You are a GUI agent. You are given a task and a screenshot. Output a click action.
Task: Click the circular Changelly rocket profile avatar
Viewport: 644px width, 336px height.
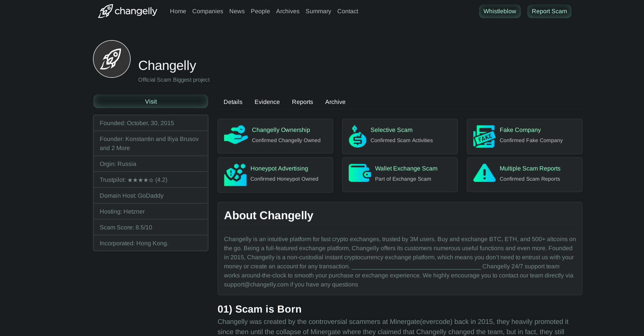[112, 59]
